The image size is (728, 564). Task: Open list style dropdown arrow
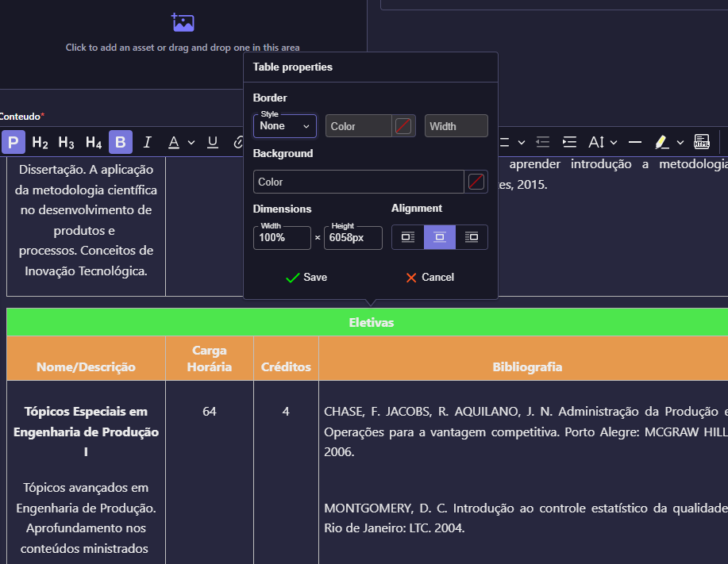[522, 143]
